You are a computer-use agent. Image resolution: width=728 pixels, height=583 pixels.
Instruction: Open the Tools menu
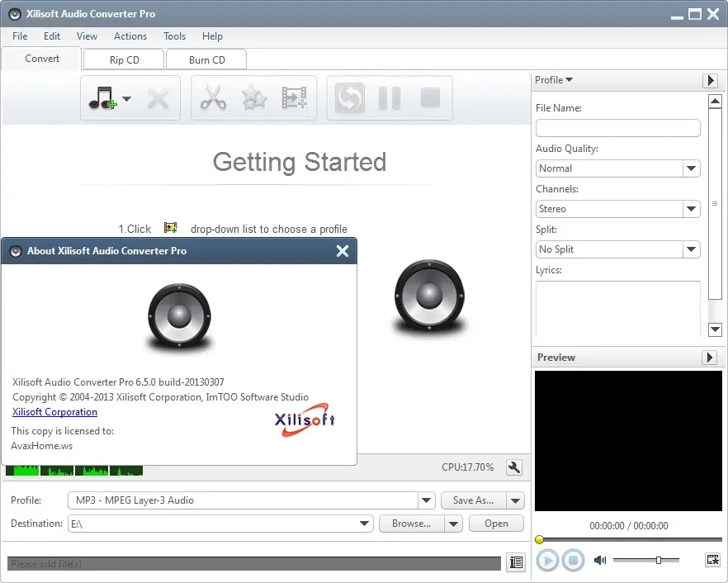175,36
